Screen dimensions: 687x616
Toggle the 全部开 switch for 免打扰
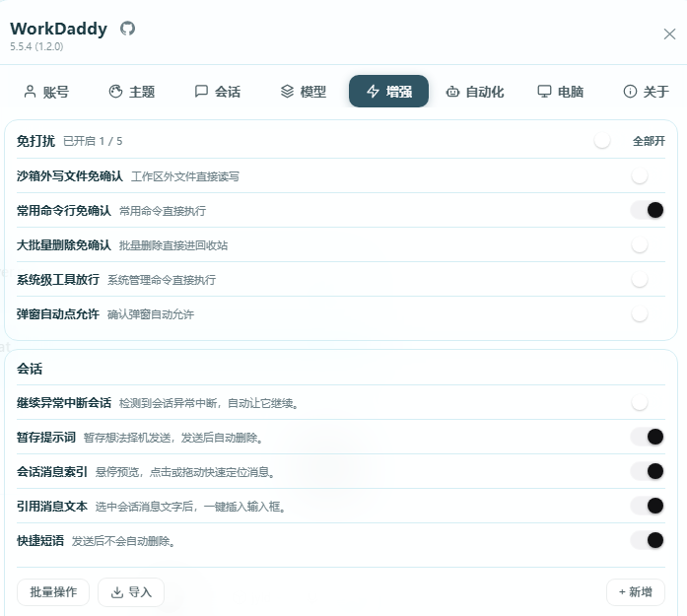[610, 141]
